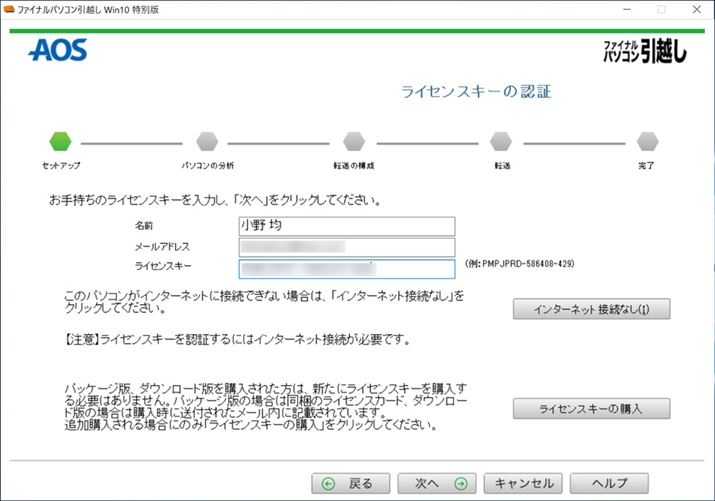Image resolution: width=715 pixels, height=501 pixels.
Task: Open ライセンスキーの購入 button
Action: click(591, 409)
